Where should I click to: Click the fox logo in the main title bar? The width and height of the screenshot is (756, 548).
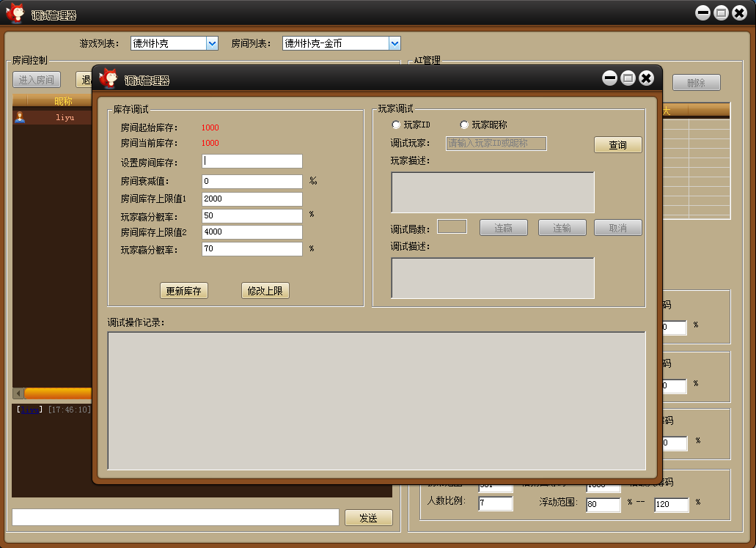(x=15, y=13)
